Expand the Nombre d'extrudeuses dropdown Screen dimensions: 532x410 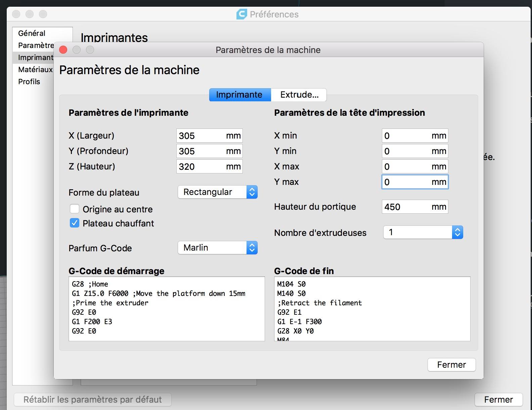tap(423, 232)
